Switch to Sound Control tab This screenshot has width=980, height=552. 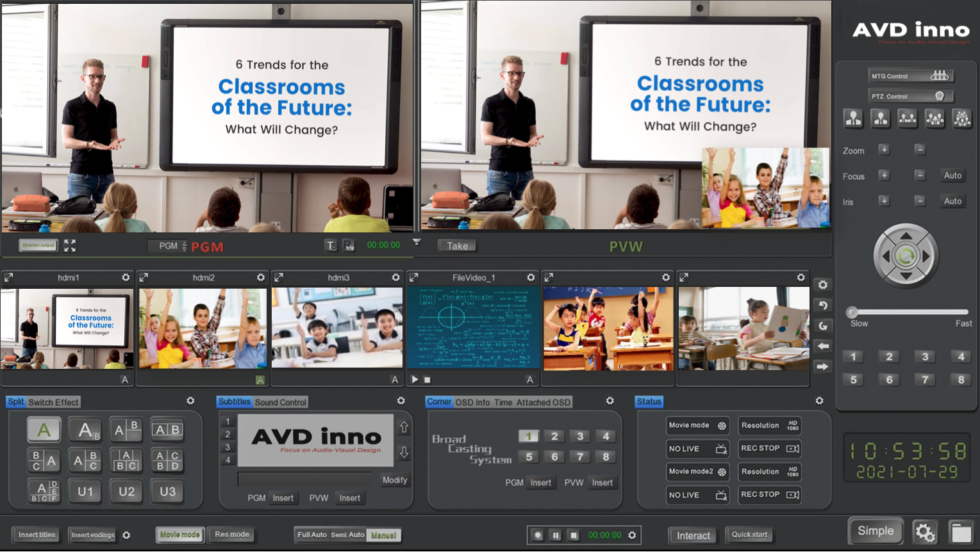(281, 402)
